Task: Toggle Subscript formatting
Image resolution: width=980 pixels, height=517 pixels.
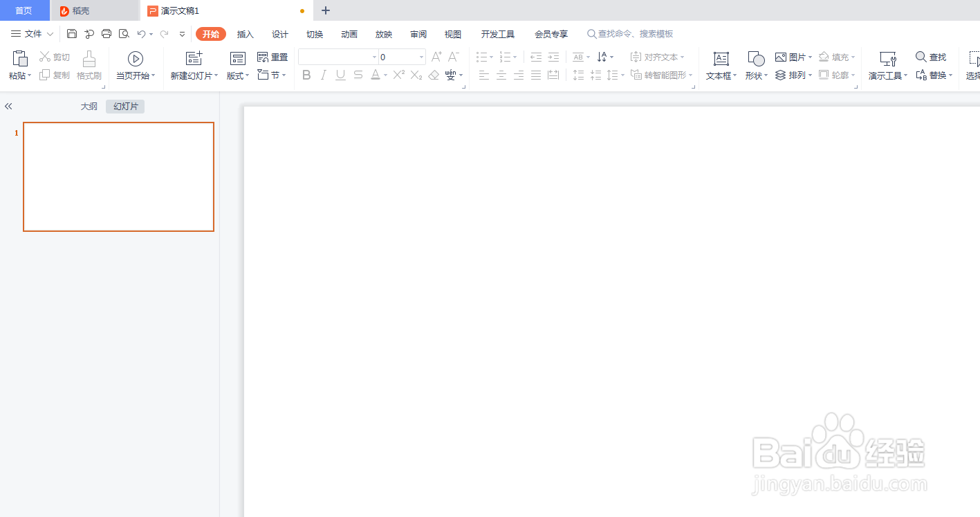Action: (416, 75)
